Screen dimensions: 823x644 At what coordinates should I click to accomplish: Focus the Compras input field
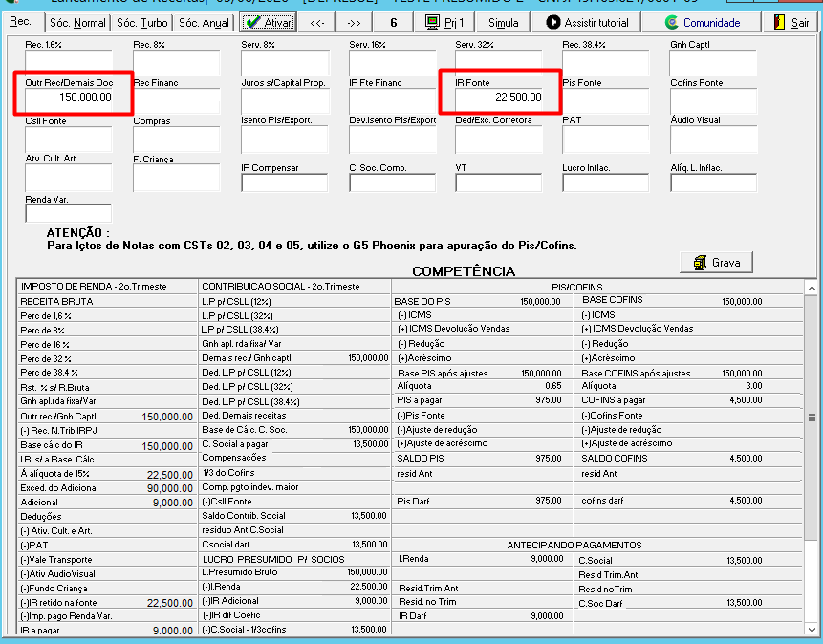pyautogui.click(x=176, y=139)
